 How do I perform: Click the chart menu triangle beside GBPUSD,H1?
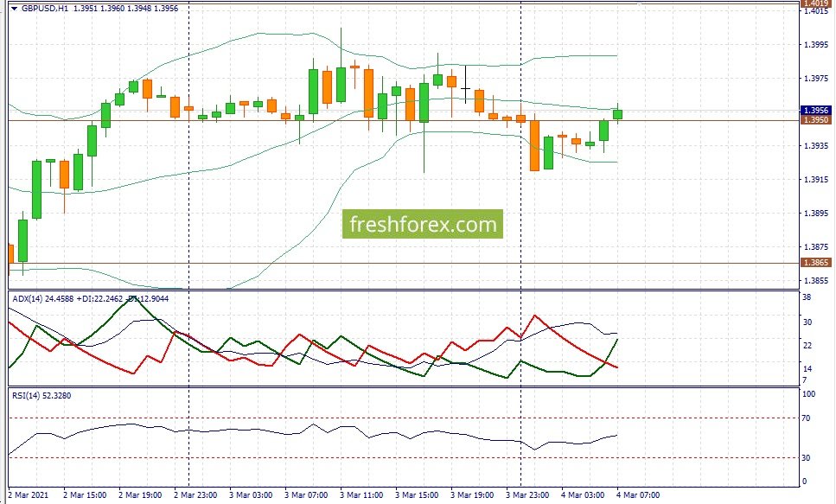point(15,9)
